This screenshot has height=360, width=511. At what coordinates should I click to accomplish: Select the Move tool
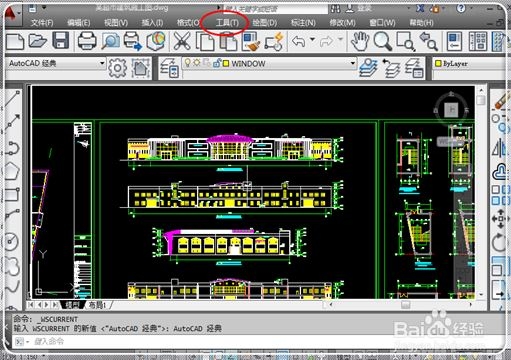501,219
